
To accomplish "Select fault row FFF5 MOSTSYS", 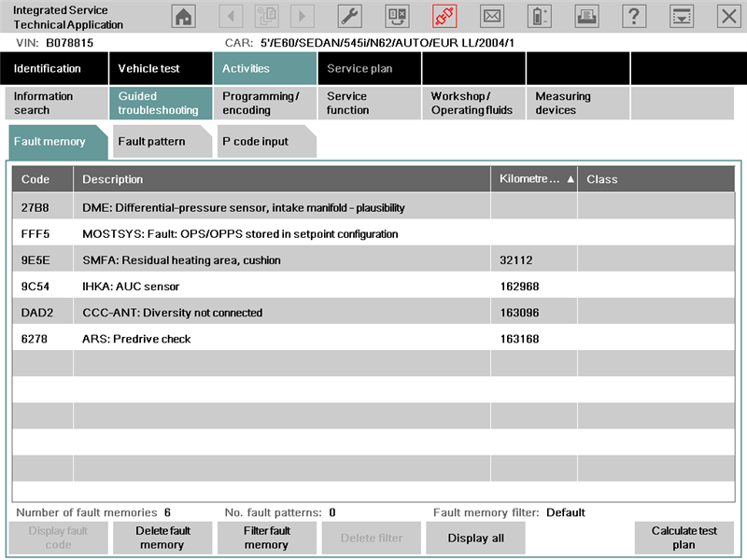I will (373, 234).
